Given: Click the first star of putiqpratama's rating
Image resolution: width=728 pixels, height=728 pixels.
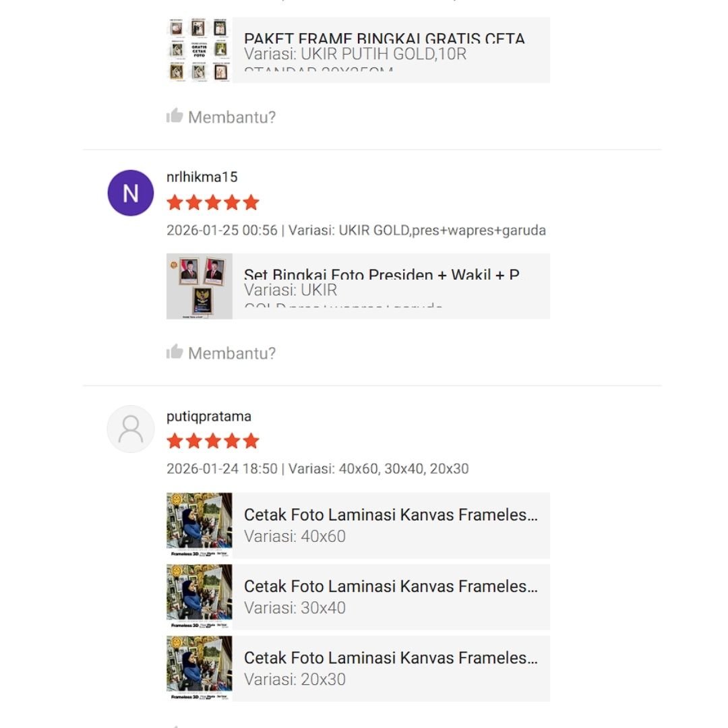Looking at the screenshot, I should click(175, 441).
